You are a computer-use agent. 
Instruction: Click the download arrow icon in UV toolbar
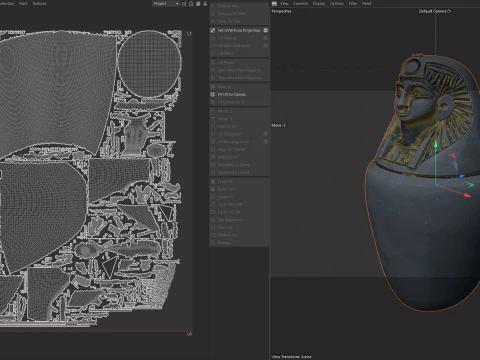pos(205,4)
